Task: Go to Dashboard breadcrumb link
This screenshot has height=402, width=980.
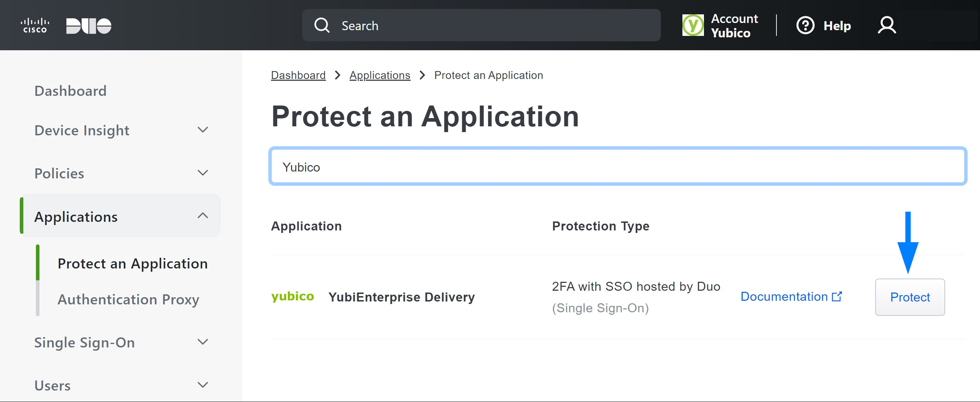Action: (298, 75)
